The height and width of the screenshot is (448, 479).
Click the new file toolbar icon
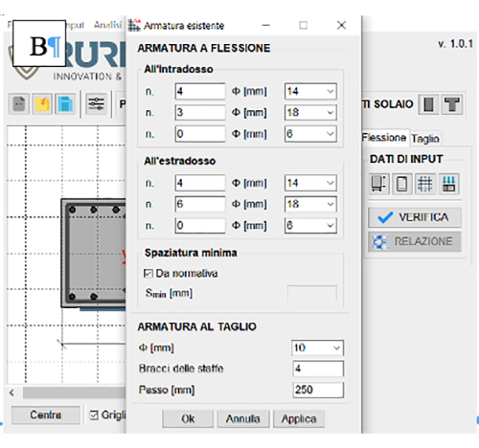point(19,103)
